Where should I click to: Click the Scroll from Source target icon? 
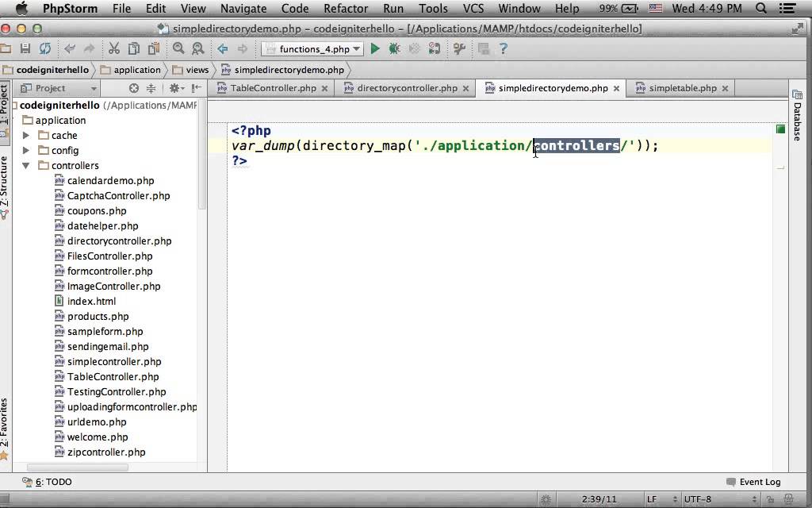133,88
